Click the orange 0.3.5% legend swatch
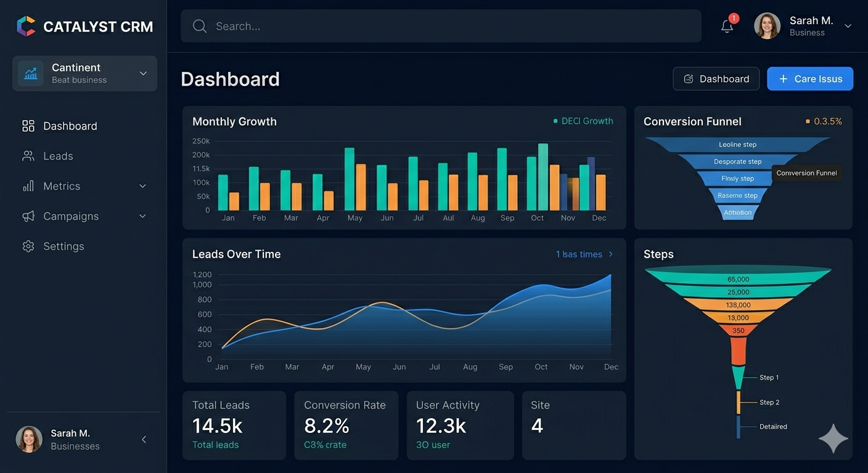This screenshot has width=868, height=473. tap(808, 121)
